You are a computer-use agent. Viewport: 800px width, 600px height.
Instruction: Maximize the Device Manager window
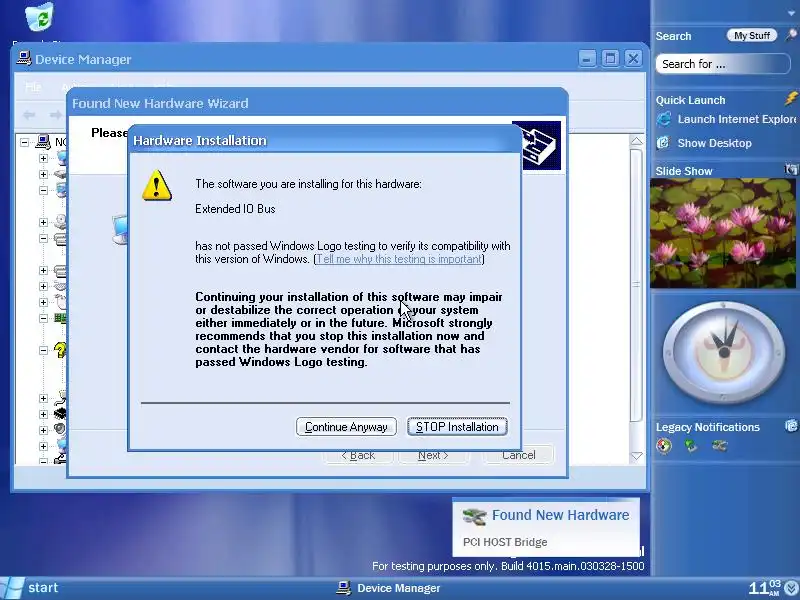tap(610, 59)
